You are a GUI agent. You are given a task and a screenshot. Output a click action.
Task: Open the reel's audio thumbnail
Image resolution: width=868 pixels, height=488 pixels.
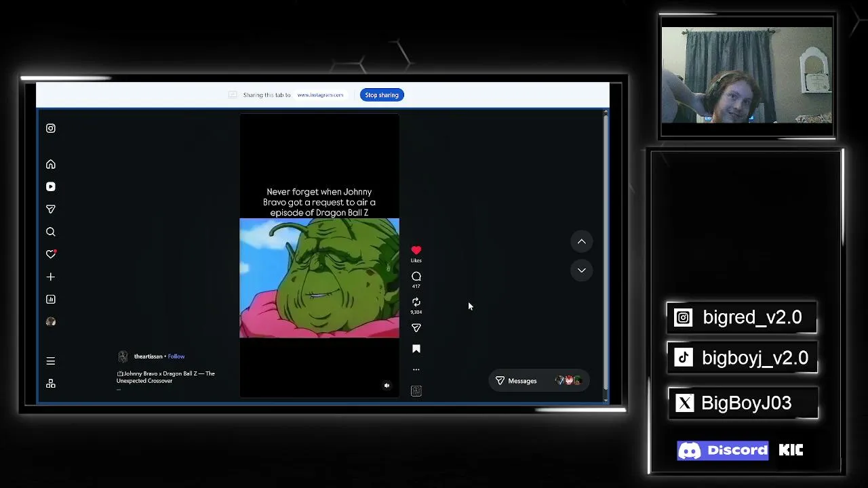[416, 390]
